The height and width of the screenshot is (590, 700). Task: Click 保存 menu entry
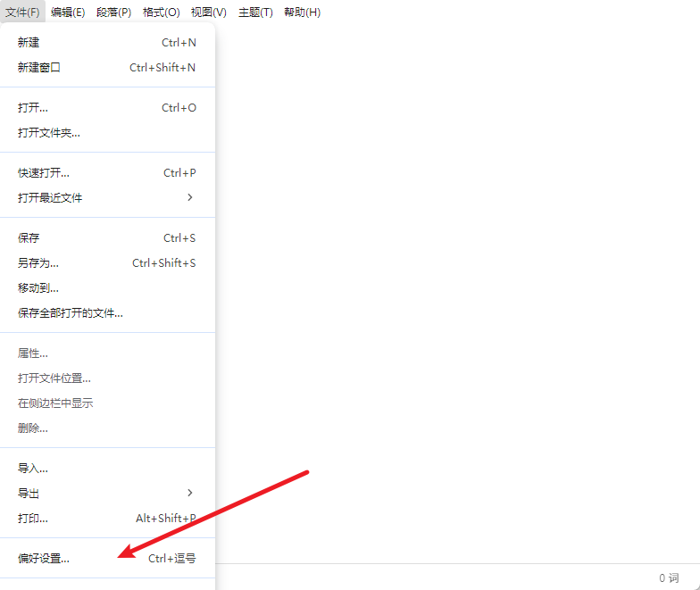[29, 238]
